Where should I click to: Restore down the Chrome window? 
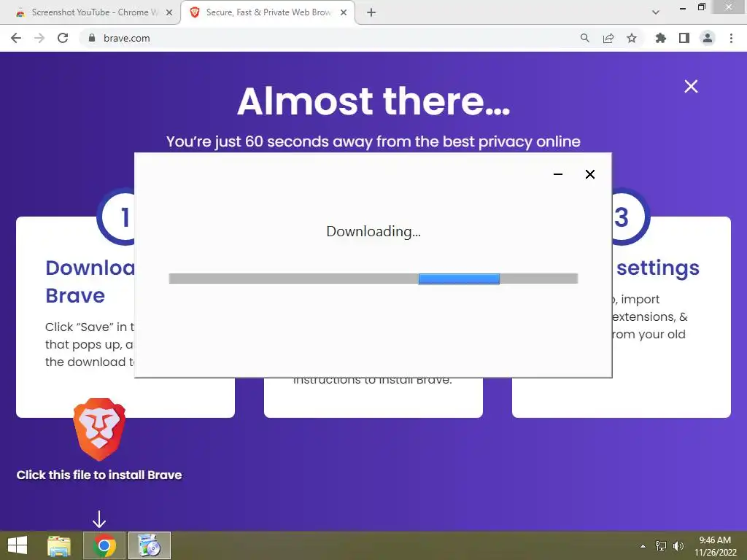click(701, 7)
